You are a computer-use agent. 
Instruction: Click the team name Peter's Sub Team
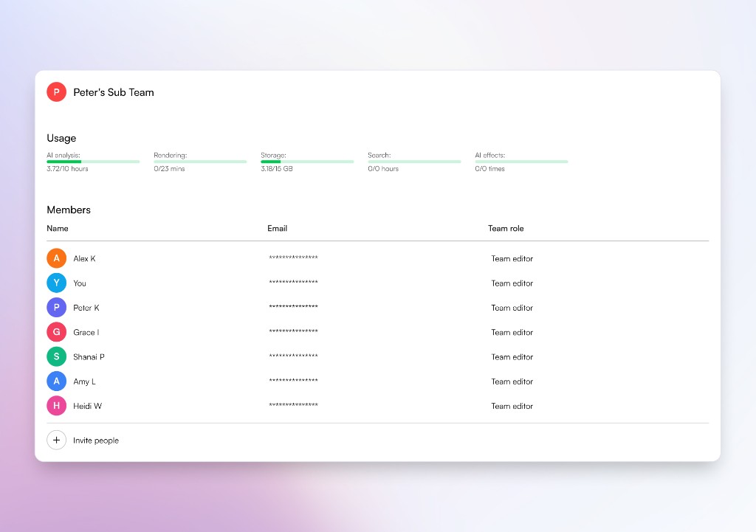[115, 91]
